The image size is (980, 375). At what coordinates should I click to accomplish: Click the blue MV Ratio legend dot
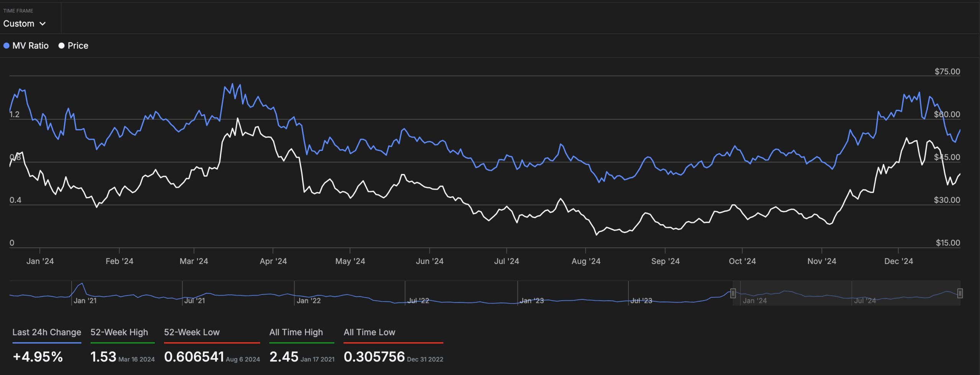[6, 46]
